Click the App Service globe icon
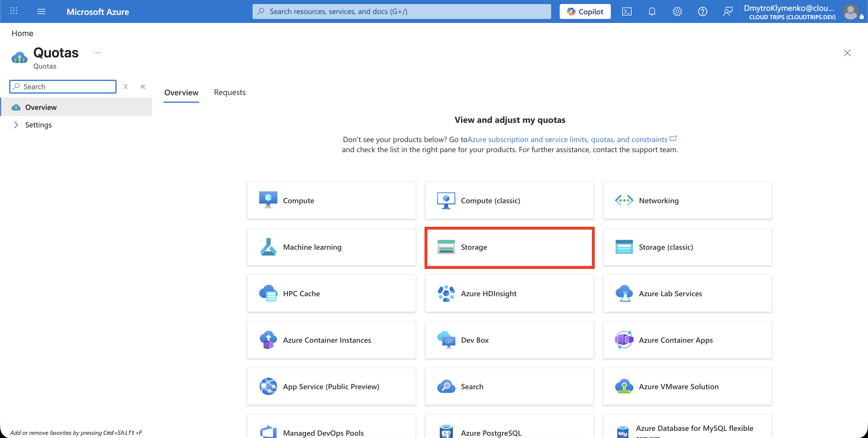Image resolution: width=868 pixels, height=438 pixels. (268, 386)
